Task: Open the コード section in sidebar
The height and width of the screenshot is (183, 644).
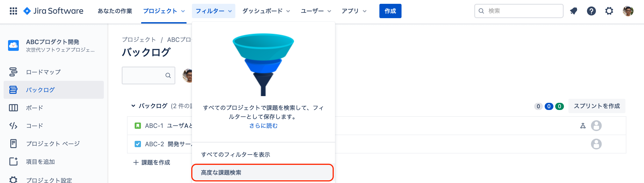Action: [x=34, y=126]
